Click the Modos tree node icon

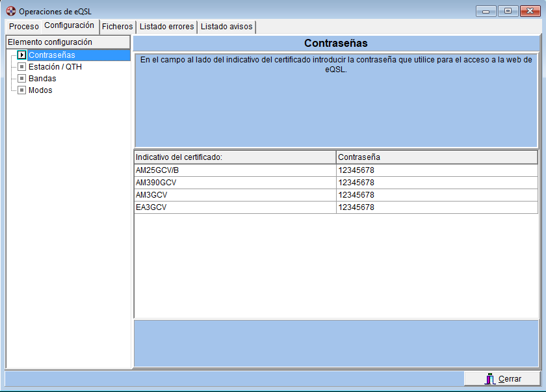[21, 90]
